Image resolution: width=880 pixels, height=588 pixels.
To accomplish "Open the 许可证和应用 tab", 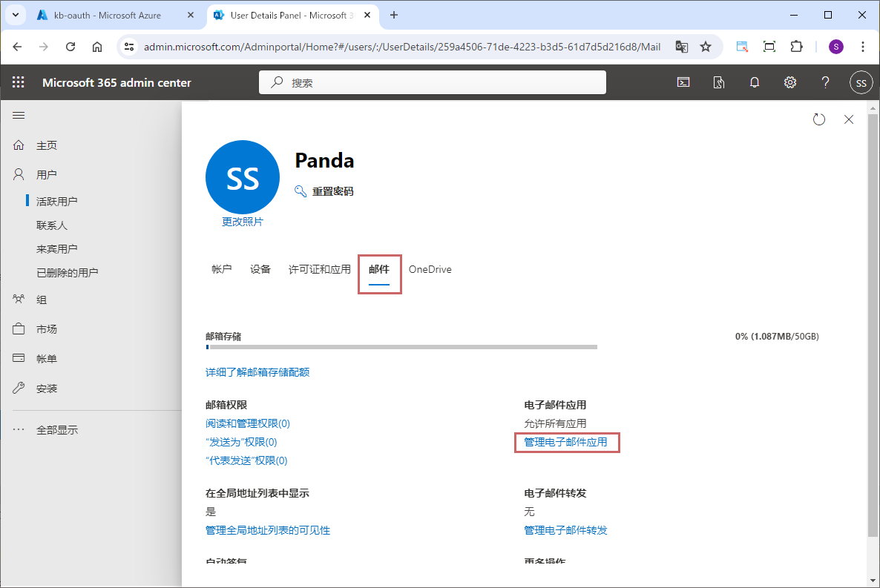I will (x=319, y=269).
